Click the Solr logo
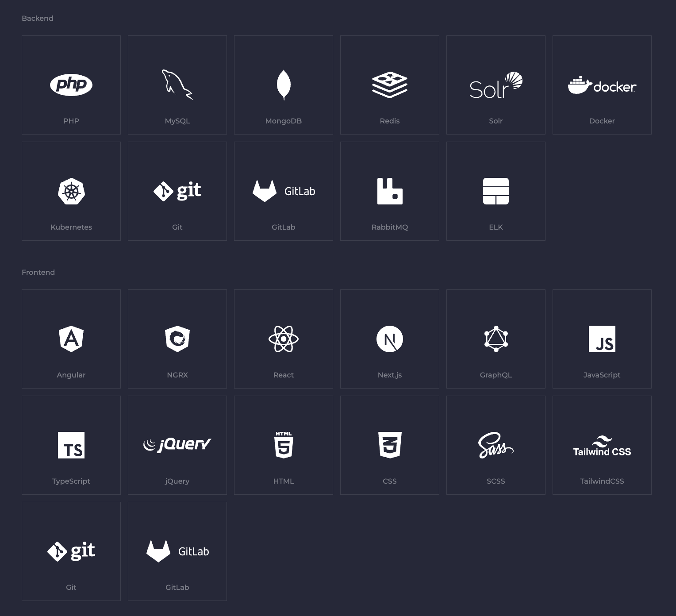 click(x=495, y=85)
